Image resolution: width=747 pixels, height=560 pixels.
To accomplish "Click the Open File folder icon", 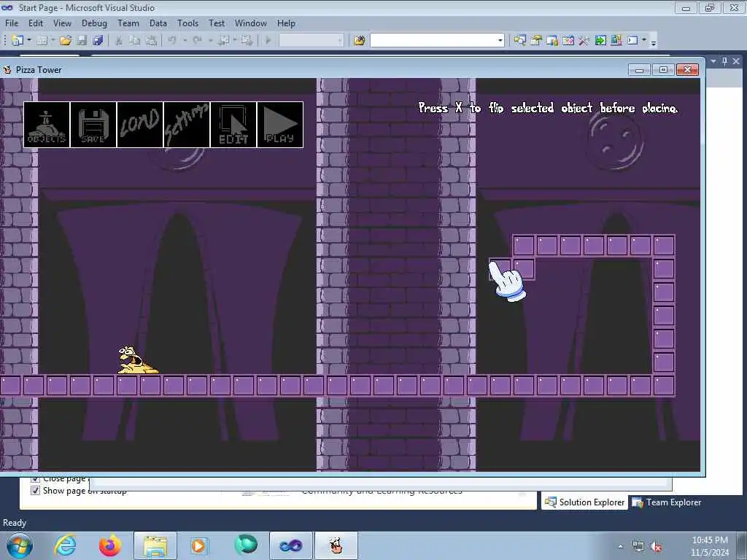I will click(66, 41).
